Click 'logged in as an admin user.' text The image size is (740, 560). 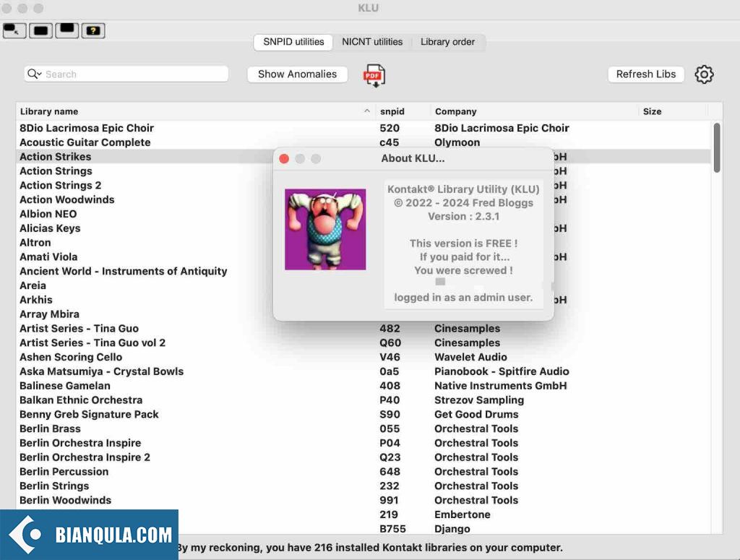(x=463, y=297)
